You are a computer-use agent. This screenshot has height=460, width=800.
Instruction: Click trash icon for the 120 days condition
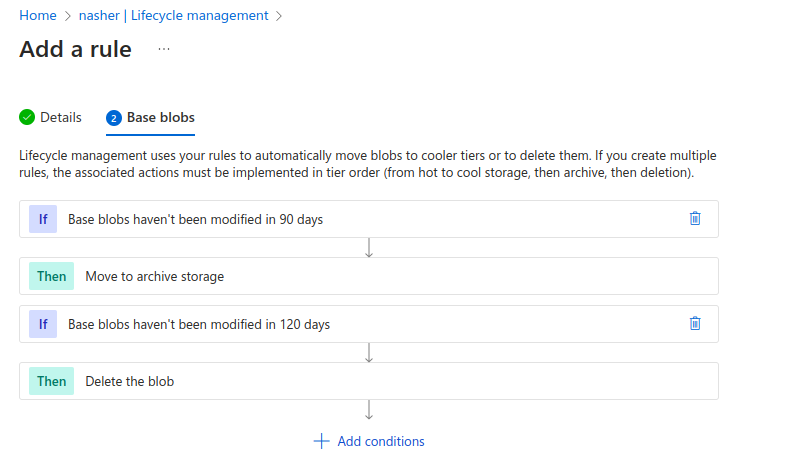click(695, 323)
